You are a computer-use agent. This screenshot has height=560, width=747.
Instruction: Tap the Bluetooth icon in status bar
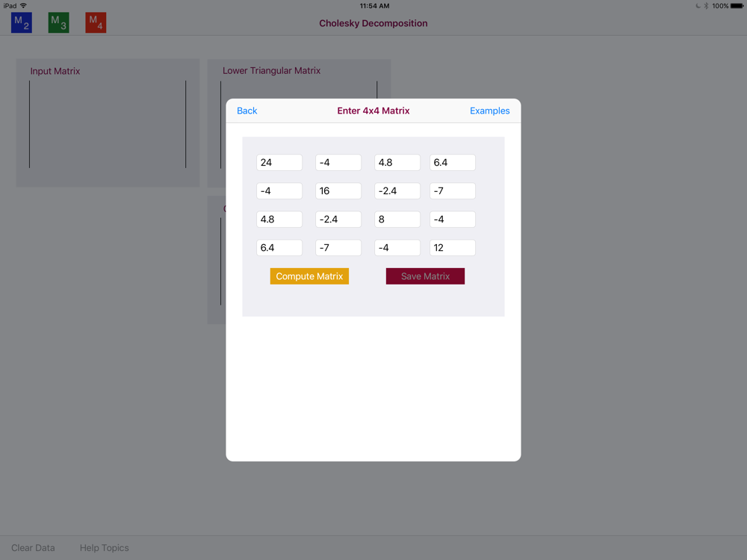706,6
